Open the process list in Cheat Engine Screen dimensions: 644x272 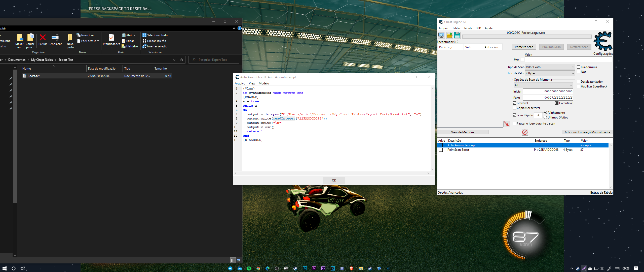click(x=441, y=35)
